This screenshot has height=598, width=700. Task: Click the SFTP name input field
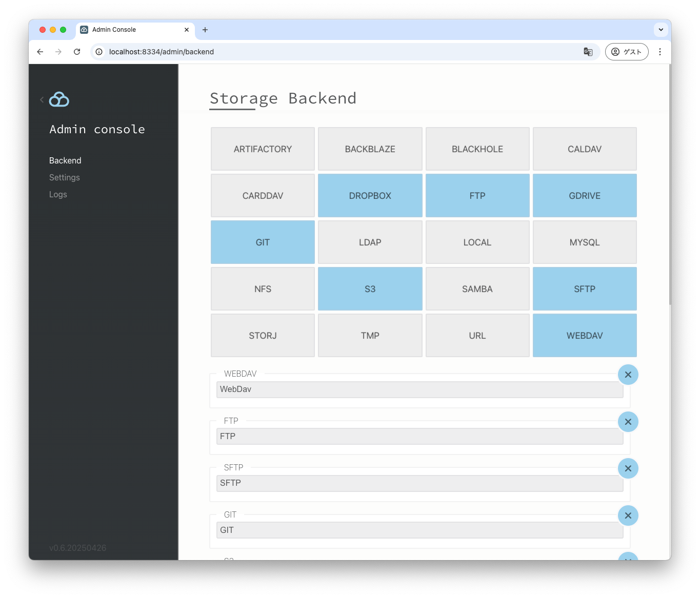(419, 483)
